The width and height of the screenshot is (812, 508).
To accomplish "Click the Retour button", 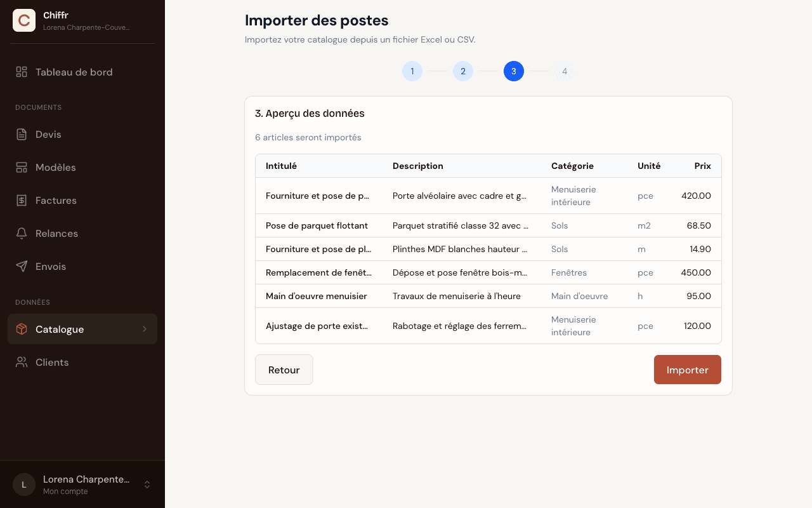I will 284,370.
